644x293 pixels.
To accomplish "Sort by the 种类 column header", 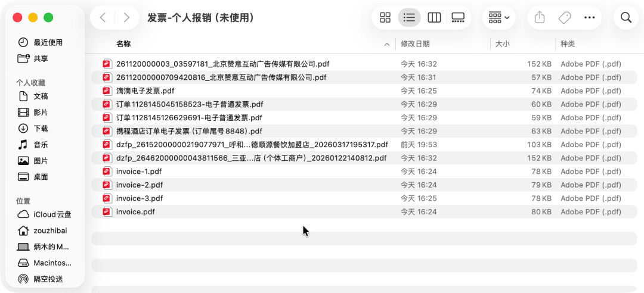I will click(x=568, y=44).
